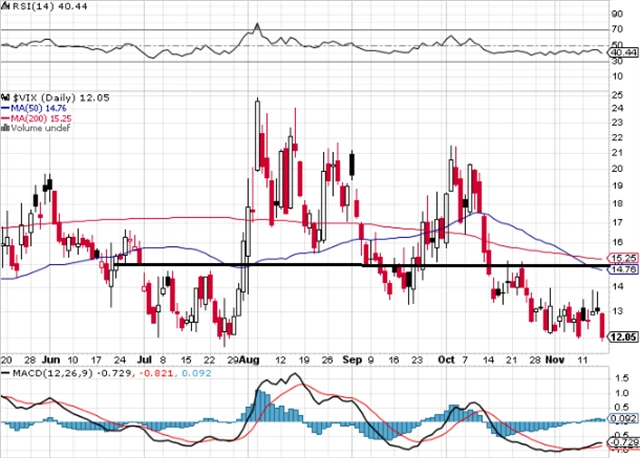Click the RSI peak above 70 line
640x458 pixels.
click(256, 25)
